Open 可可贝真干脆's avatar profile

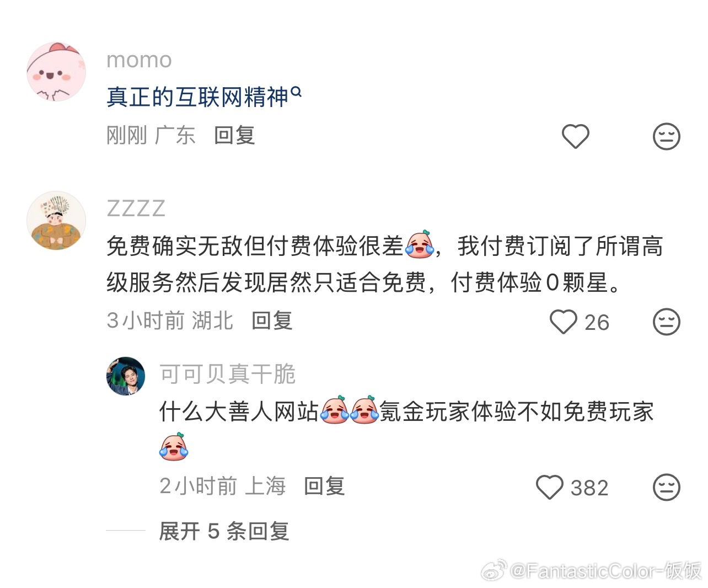[x=126, y=376]
